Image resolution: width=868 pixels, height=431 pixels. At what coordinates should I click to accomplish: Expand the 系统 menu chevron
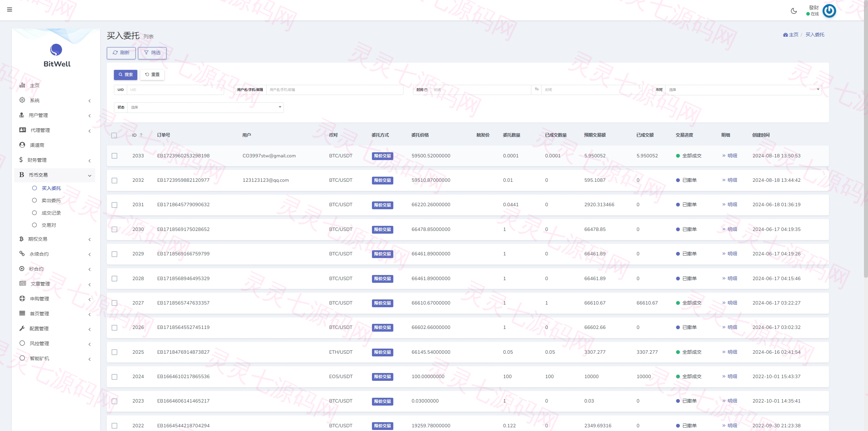[90, 101]
